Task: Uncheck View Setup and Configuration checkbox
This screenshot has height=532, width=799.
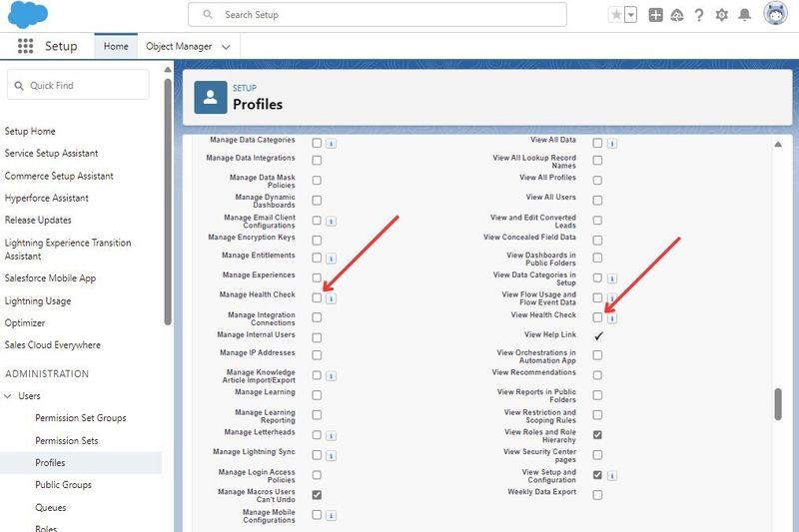Action: (597, 475)
